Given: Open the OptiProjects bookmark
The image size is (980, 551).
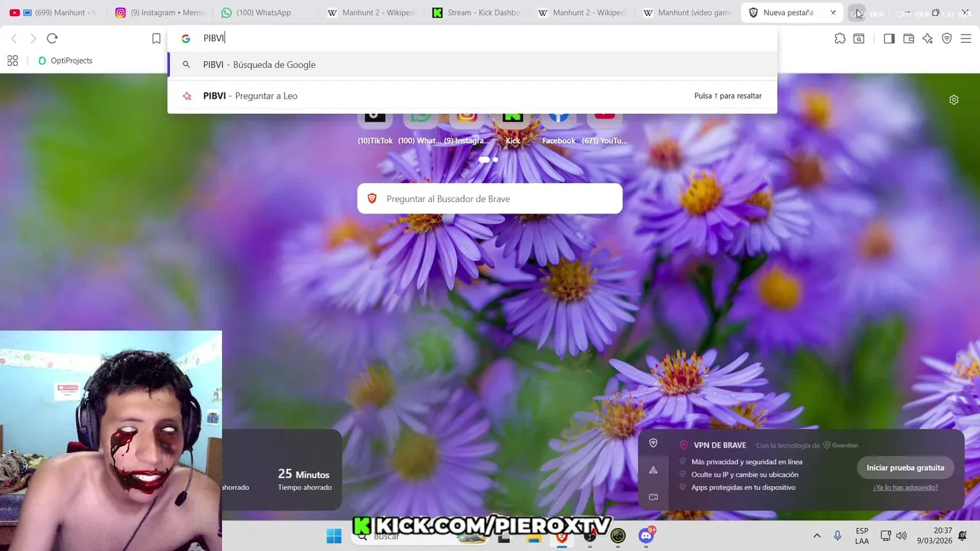Looking at the screenshot, I should [x=65, y=60].
